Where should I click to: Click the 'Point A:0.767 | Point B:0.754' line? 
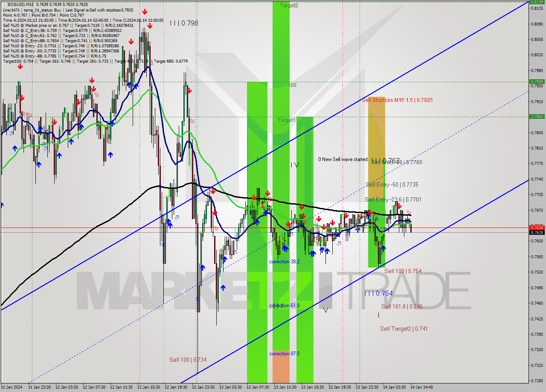tap(44, 15)
